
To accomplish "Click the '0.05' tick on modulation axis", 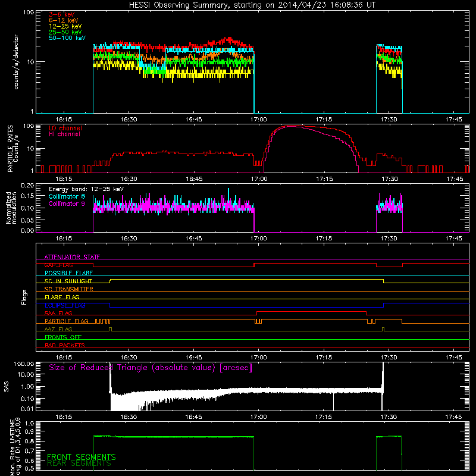I will (27, 220).
